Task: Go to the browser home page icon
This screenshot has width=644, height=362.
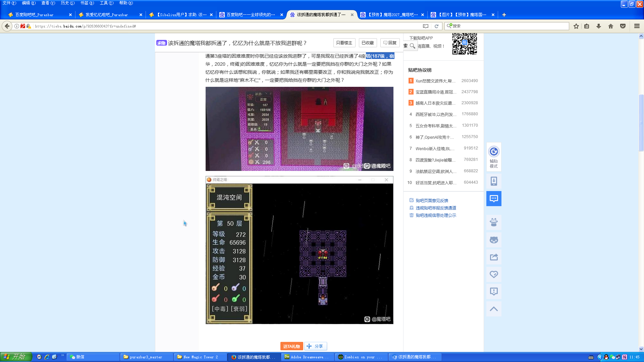Action: 611,26
